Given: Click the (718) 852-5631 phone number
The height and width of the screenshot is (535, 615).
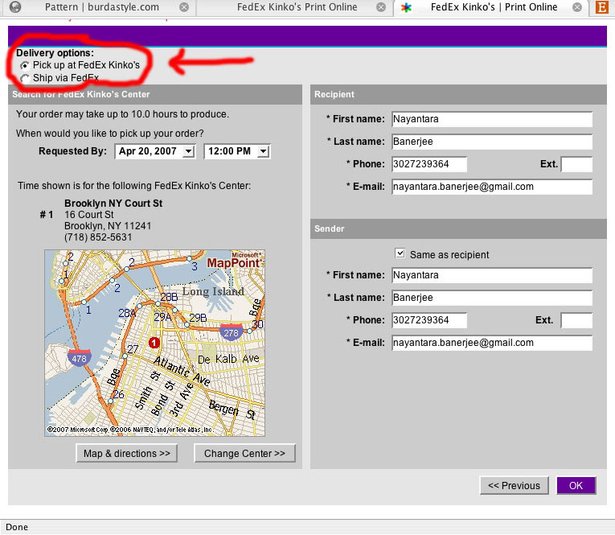Looking at the screenshot, I should point(98,237).
